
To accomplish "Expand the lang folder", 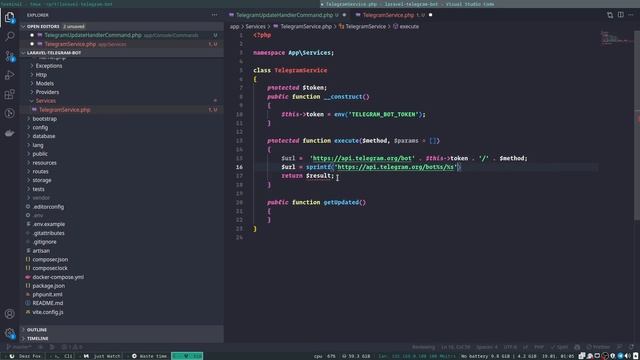I will point(38,145).
